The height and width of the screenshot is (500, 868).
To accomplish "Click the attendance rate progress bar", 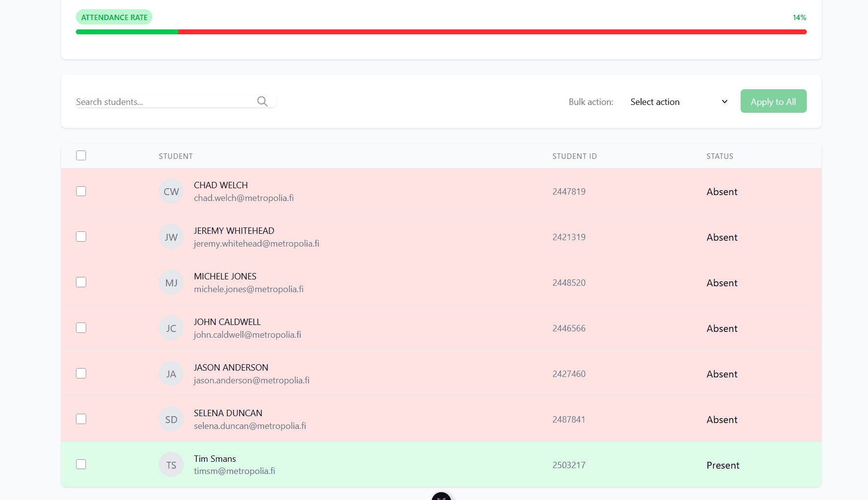I will pyautogui.click(x=441, y=32).
